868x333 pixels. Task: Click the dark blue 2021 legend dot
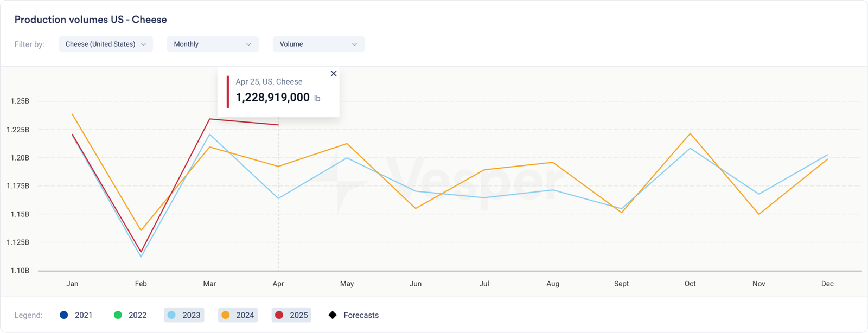[x=64, y=315]
